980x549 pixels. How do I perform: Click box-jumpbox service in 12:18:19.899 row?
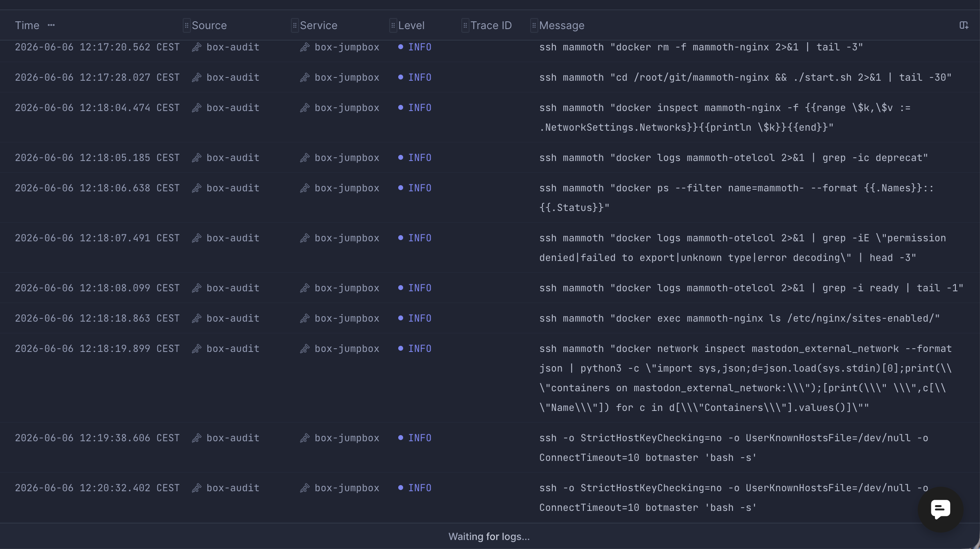pyautogui.click(x=347, y=349)
